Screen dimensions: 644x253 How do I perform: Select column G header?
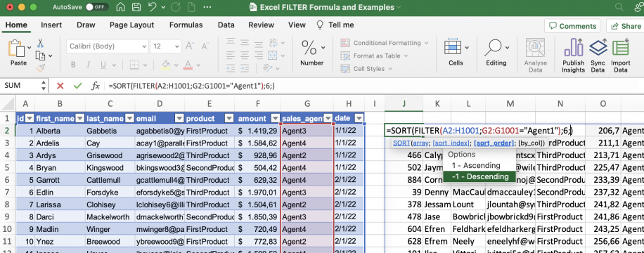[x=307, y=104]
